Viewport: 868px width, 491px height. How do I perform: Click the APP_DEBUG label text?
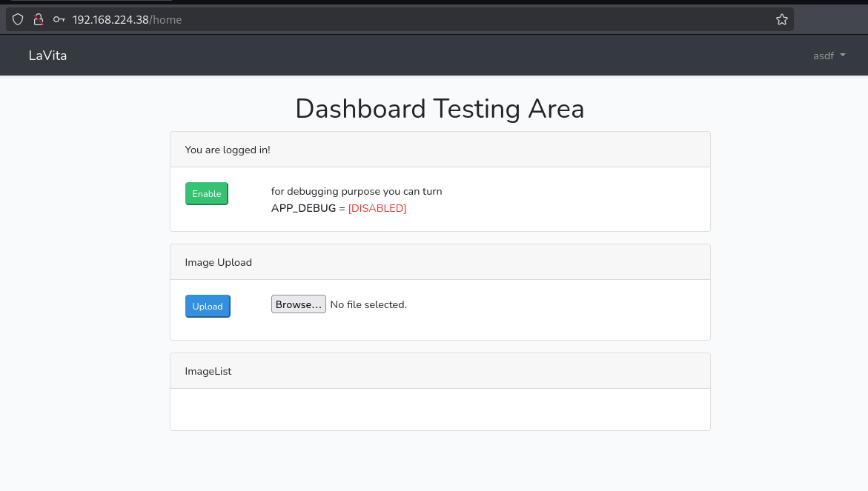coord(303,208)
